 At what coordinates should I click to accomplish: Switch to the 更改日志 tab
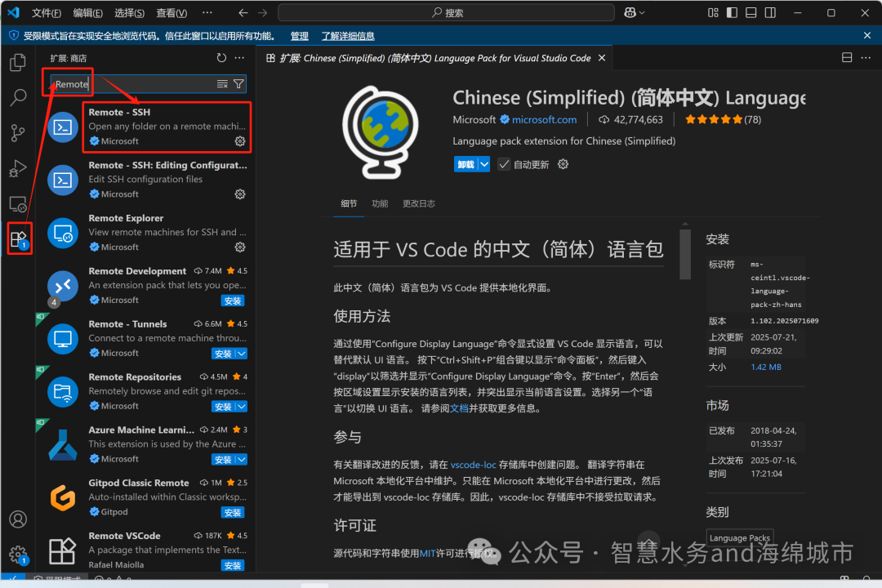point(418,203)
